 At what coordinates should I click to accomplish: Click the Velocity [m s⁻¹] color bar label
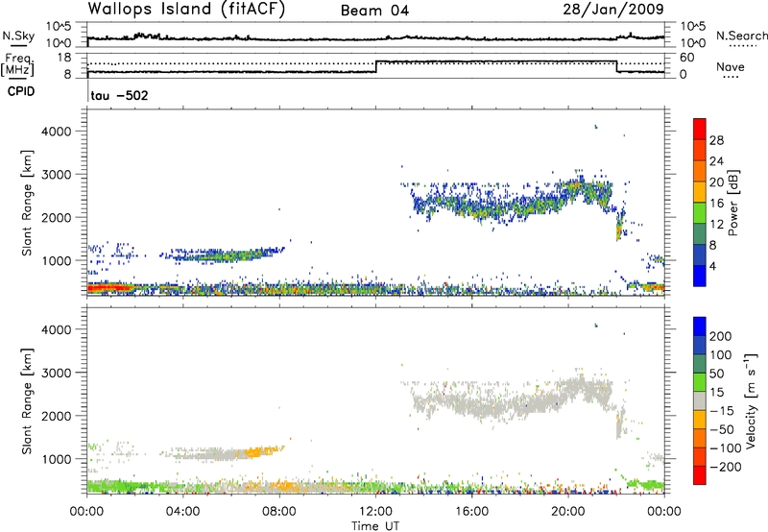(x=751, y=400)
